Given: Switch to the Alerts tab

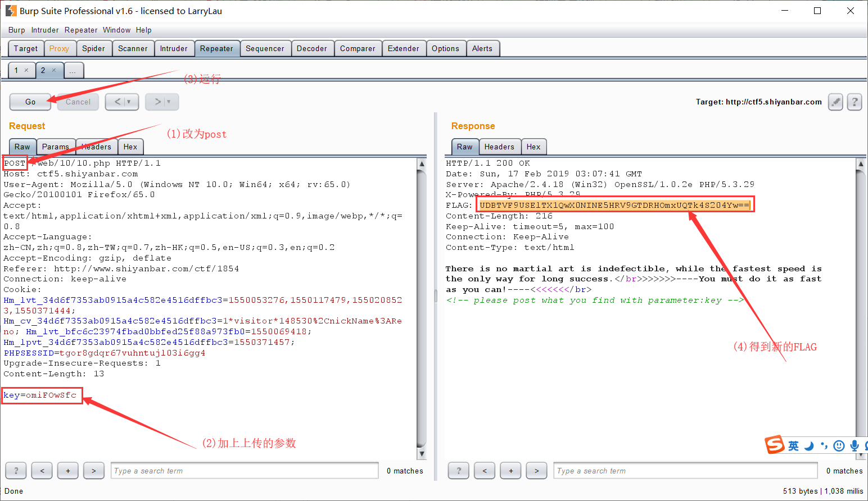Looking at the screenshot, I should [x=482, y=48].
